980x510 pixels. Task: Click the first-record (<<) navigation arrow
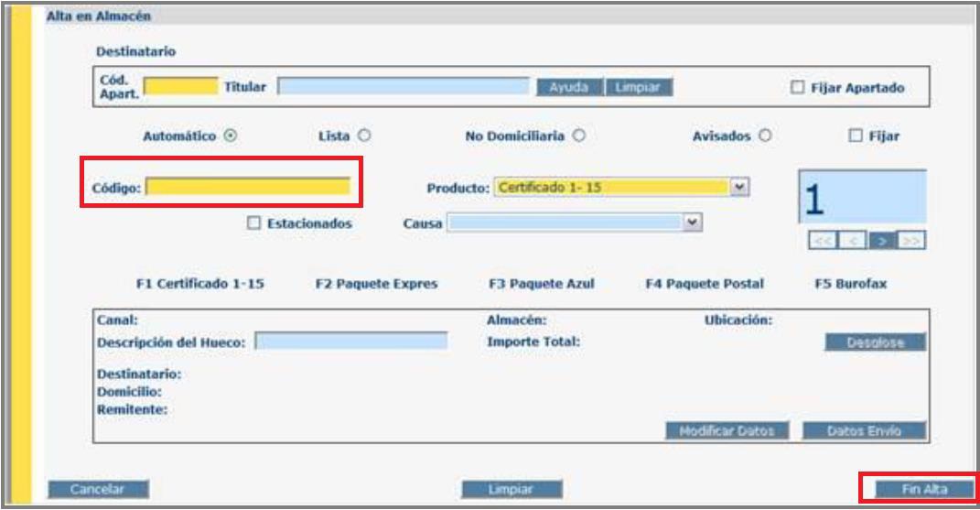point(822,240)
